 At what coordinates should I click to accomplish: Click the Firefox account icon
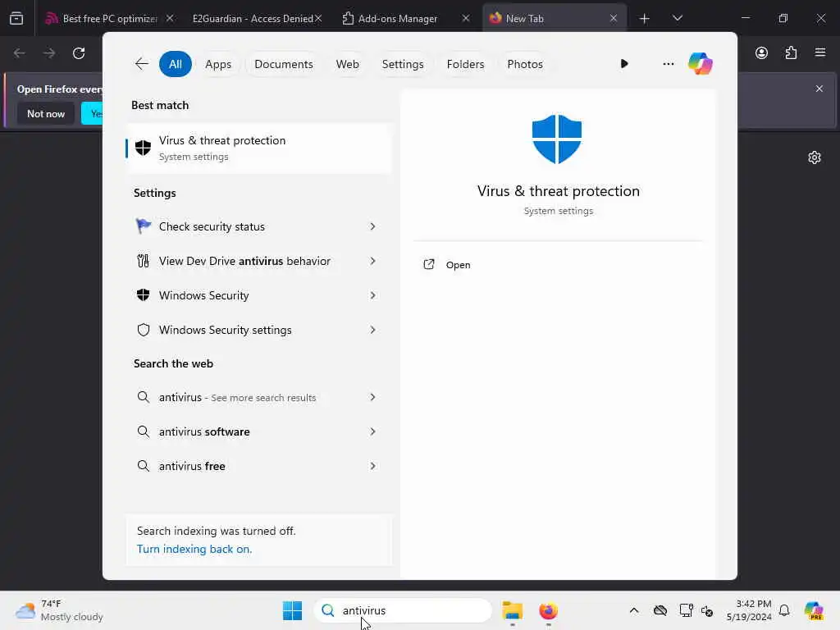point(761,53)
